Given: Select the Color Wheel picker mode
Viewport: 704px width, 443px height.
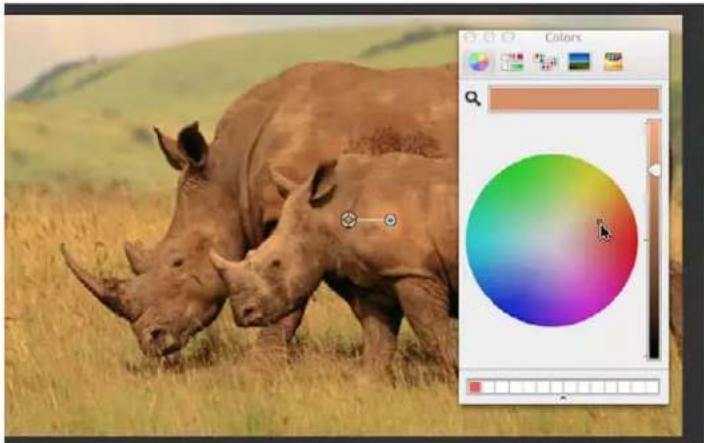Looking at the screenshot, I should tap(479, 61).
